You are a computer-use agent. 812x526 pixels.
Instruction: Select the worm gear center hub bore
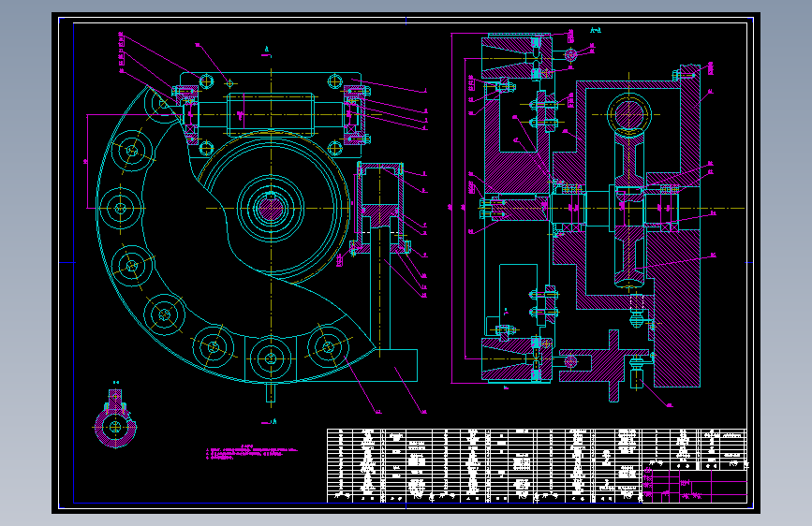tap(271, 209)
